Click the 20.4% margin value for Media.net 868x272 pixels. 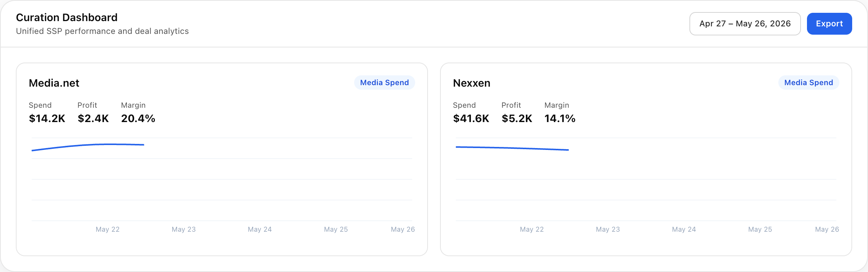[138, 119]
